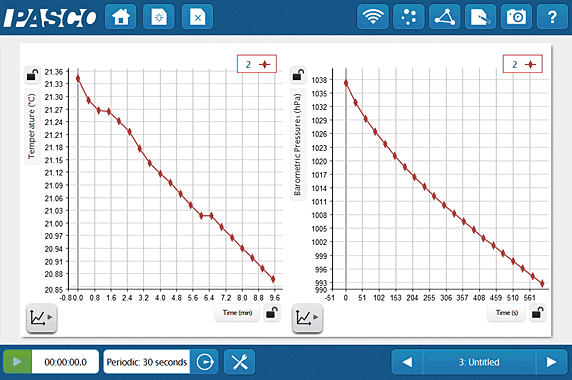This screenshot has width=572, height=380.
Task: Select the Time (s) axis label
Action: (x=506, y=313)
